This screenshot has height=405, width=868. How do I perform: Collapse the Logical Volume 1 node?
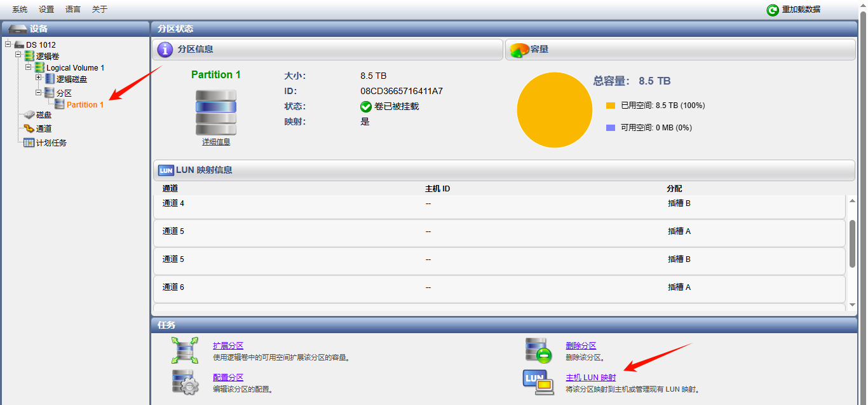29,67
